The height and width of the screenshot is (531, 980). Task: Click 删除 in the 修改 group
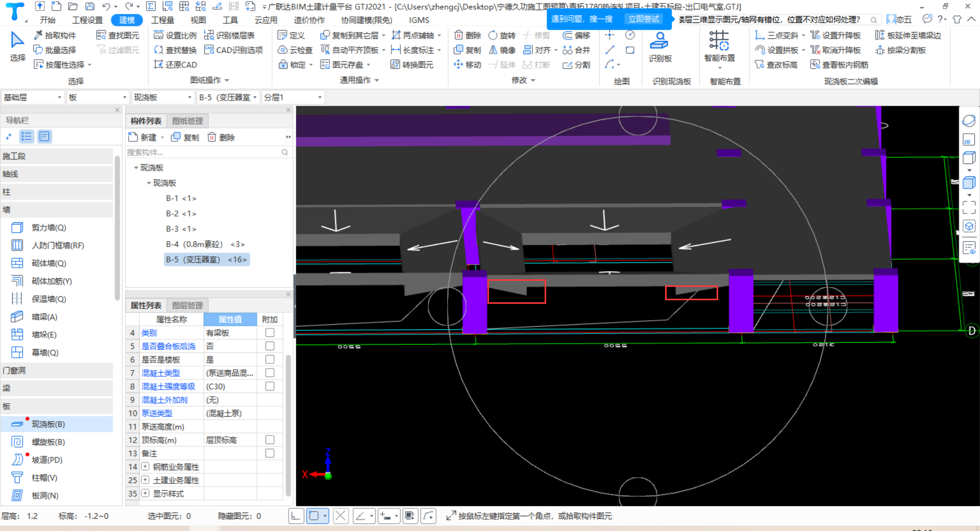468,35
